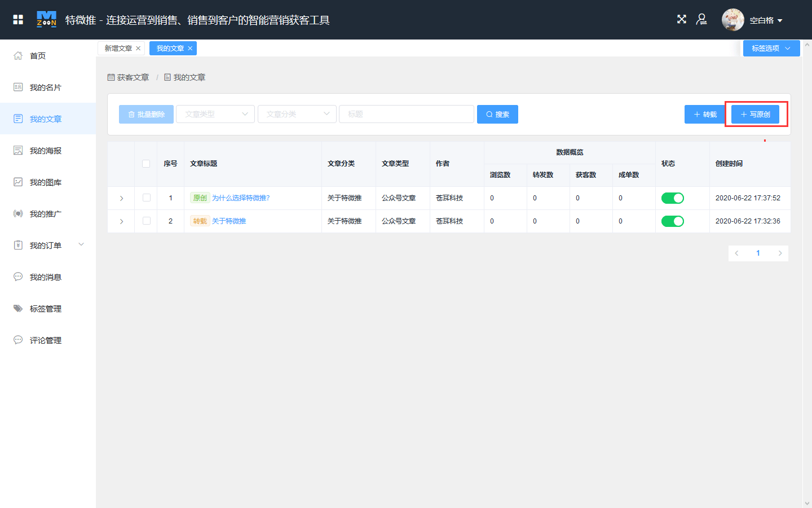This screenshot has width=812, height=508.
Task: Open 我的图库 menu item
Action: pyautogui.click(x=48, y=182)
